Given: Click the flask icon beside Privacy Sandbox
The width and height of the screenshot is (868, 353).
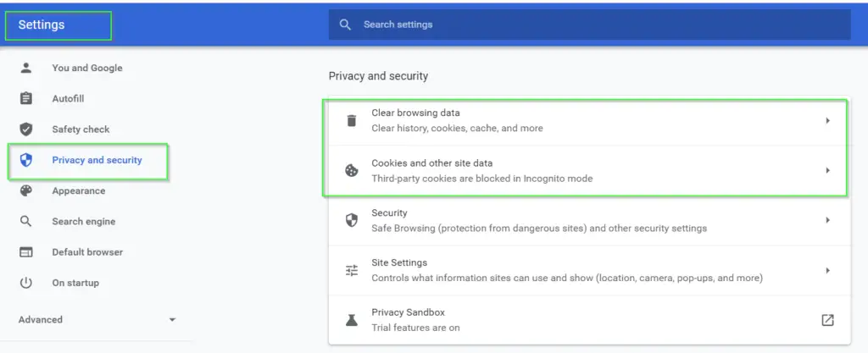Looking at the screenshot, I should coord(352,320).
